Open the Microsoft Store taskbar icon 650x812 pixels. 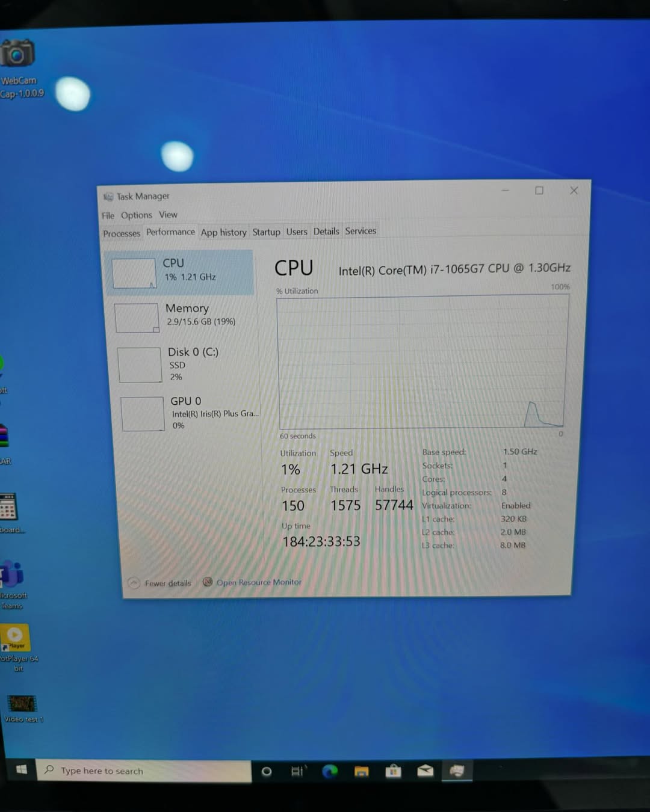pyautogui.click(x=394, y=771)
